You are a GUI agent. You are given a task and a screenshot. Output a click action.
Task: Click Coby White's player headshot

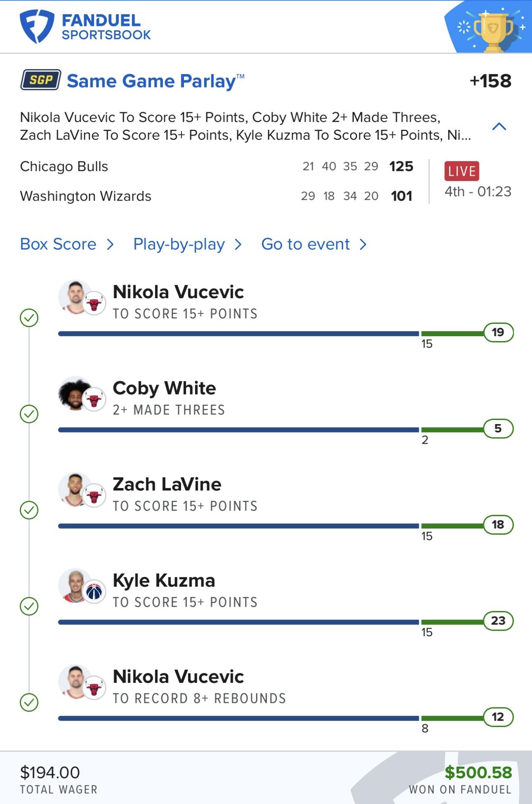74,393
